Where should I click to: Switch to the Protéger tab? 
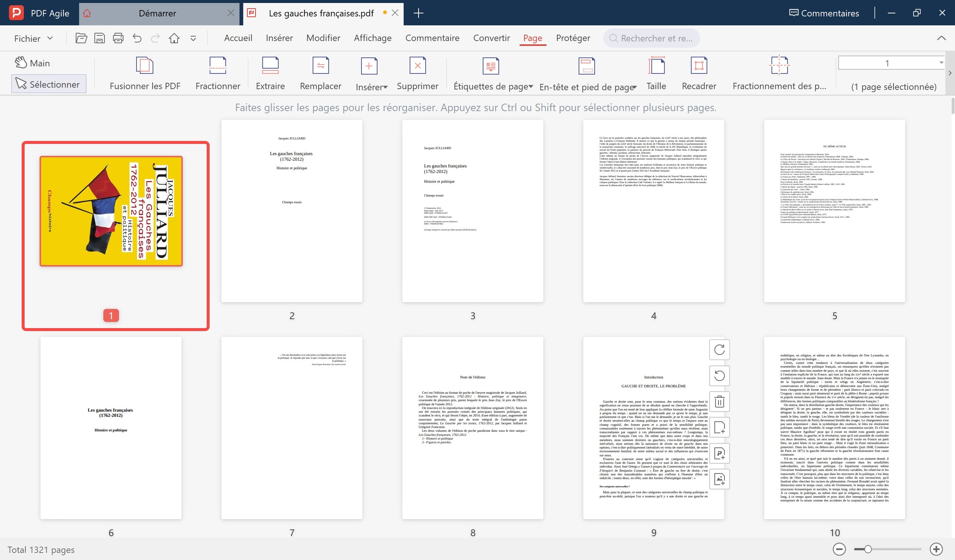click(x=573, y=38)
